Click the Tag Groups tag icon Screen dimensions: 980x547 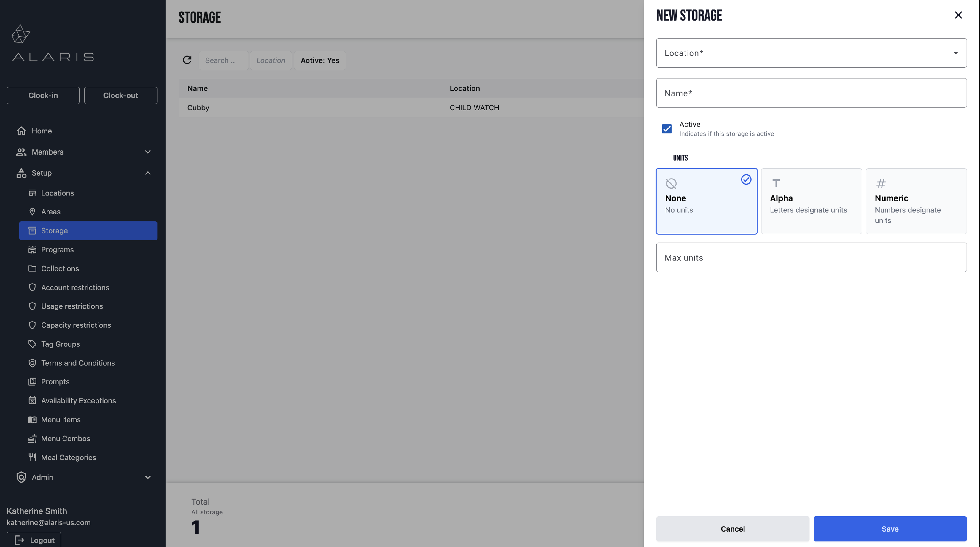(x=32, y=344)
